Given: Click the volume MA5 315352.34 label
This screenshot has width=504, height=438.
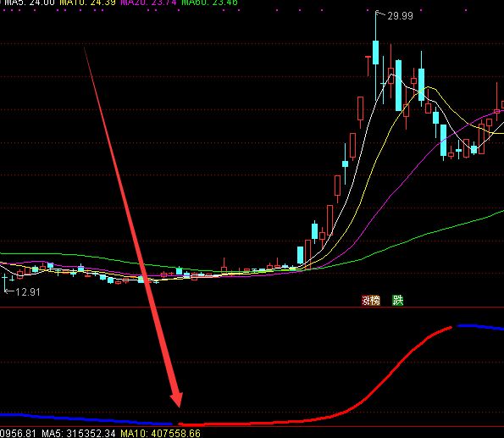Looking at the screenshot, I should (x=79, y=433).
